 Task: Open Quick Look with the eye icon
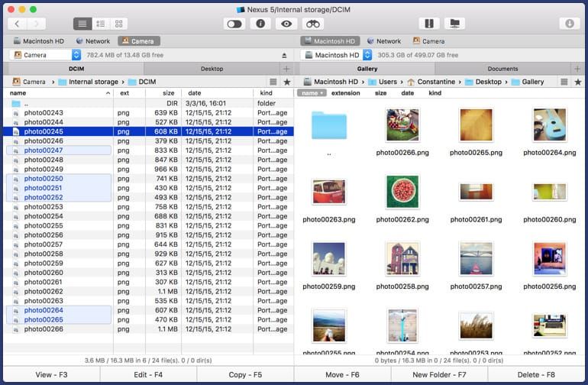(x=286, y=24)
